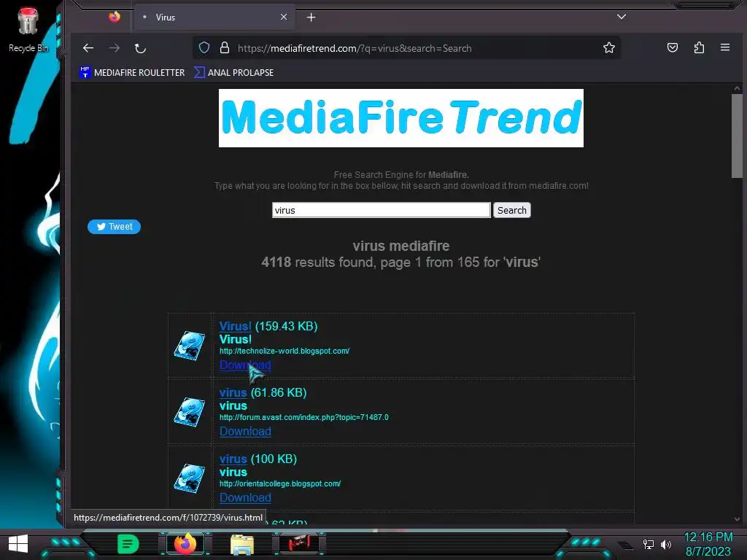
Task: Click the technolize-world.blogspot.com URL text
Action: [x=285, y=351]
